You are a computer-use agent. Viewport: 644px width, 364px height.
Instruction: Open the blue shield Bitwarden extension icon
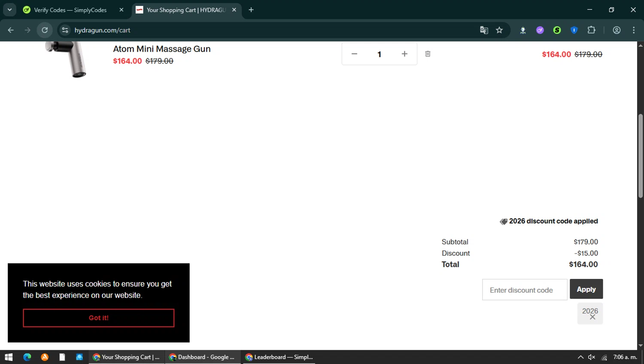(574, 30)
